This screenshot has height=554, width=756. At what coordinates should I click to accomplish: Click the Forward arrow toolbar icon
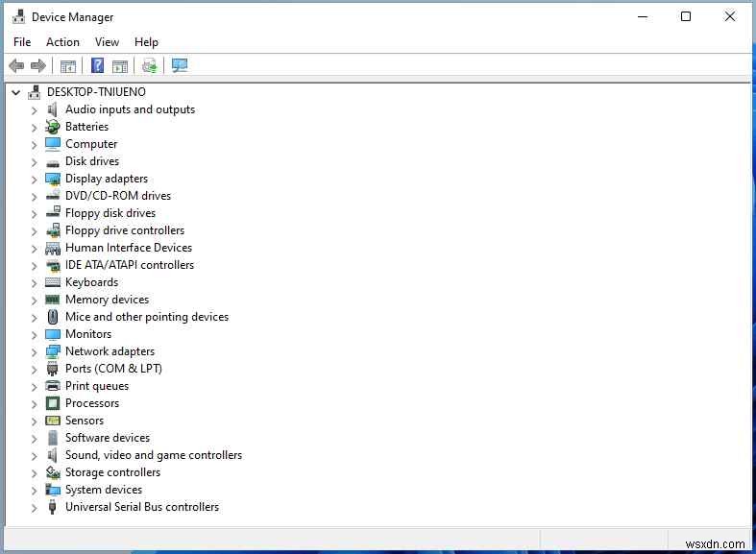point(38,65)
